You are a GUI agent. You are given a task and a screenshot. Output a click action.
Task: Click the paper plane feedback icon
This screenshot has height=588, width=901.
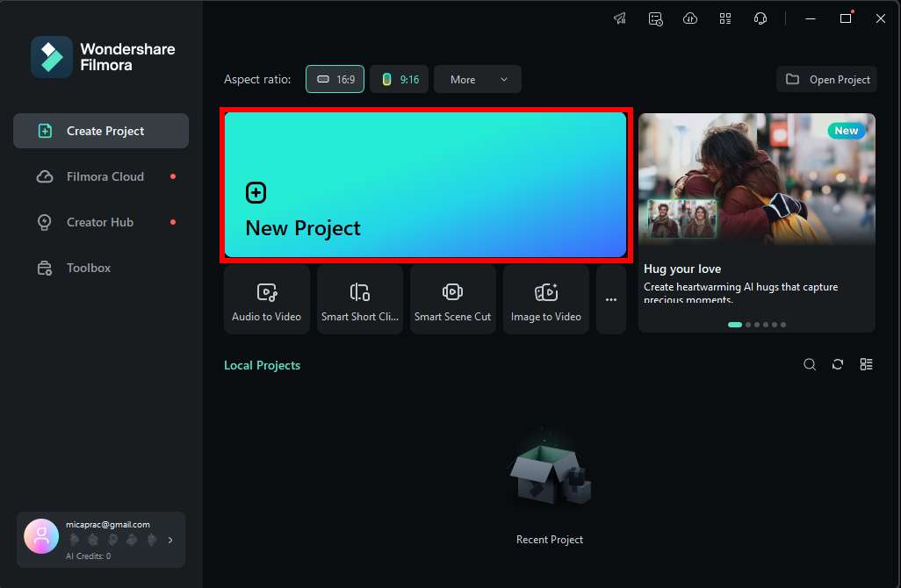pos(619,19)
